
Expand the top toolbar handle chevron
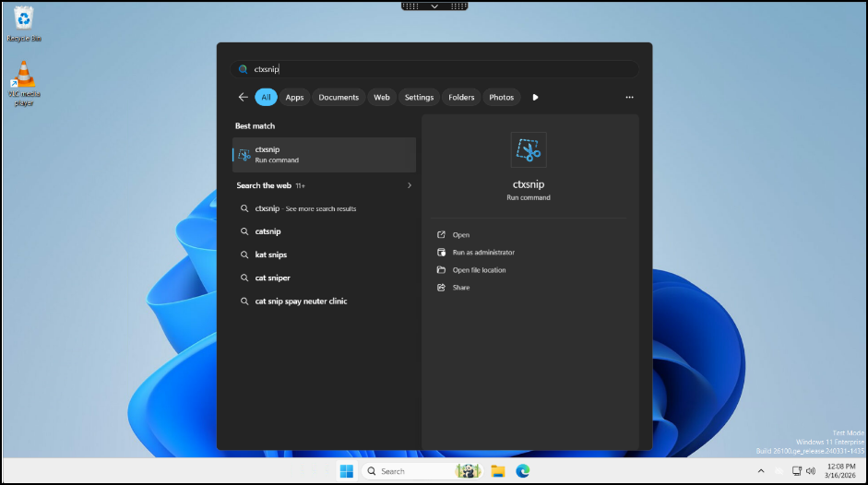tap(434, 6)
